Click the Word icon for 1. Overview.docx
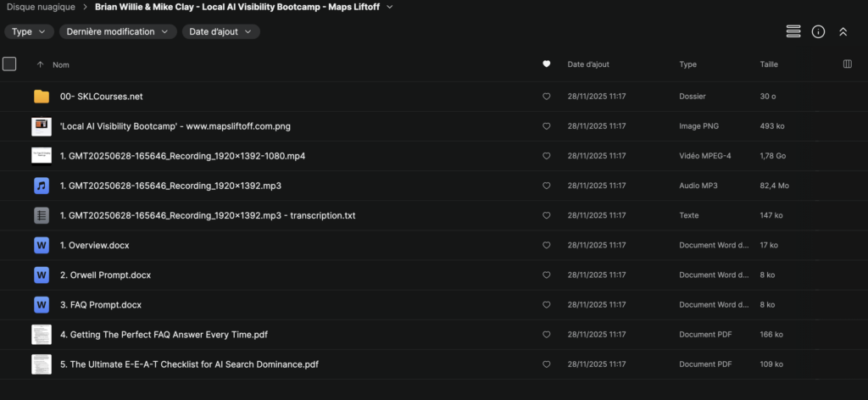The height and width of the screenshot is (400, 868). (x=42, y=245)
